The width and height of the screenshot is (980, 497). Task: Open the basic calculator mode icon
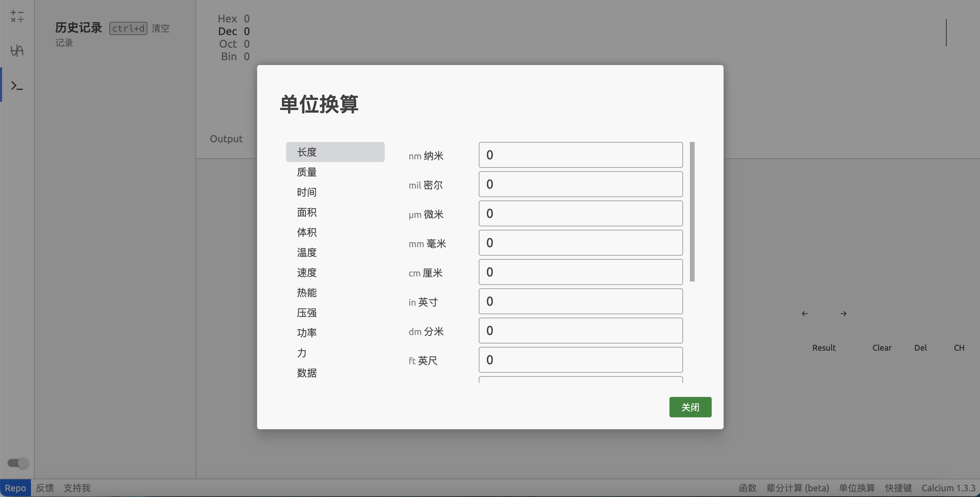[x=17, y=16]
